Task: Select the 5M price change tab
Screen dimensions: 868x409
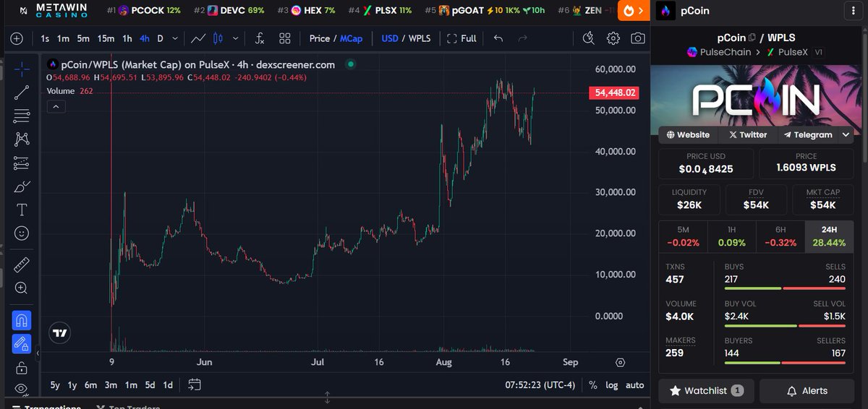Action: pyautogui.click(x=683, y=236)
